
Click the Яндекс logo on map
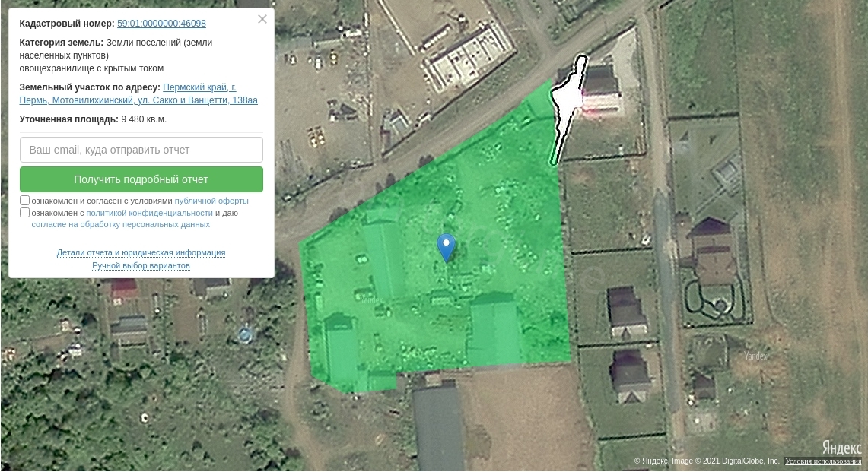tap(841, 447)
